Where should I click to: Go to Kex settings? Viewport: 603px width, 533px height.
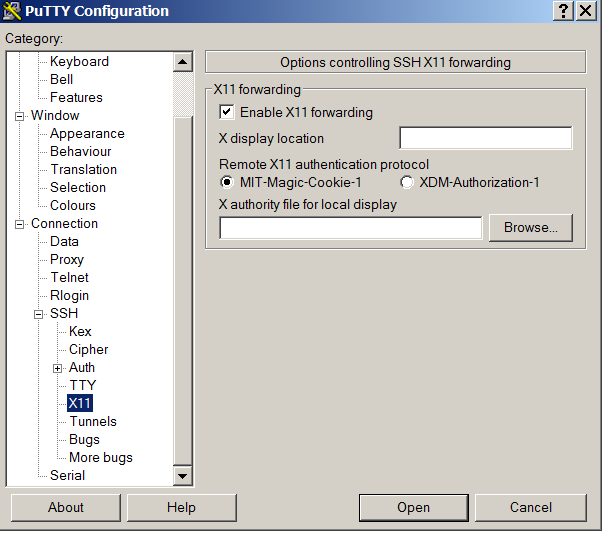point(80,331)
